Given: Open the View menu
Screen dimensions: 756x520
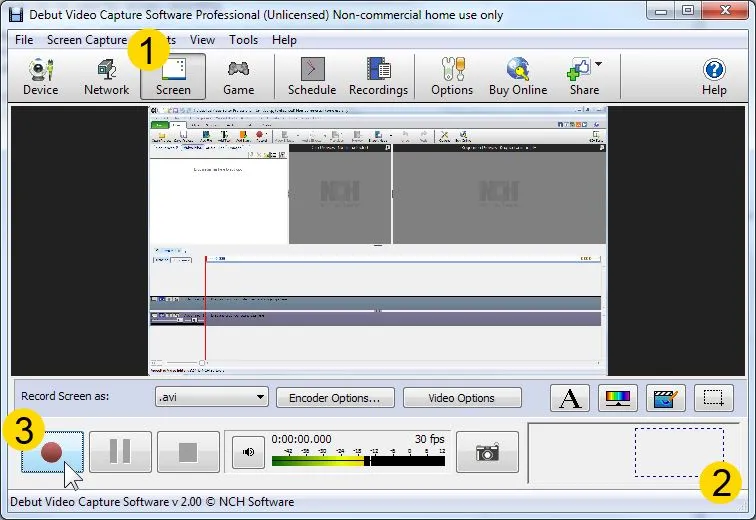Looking at the screenshot, I should point(202,40).
